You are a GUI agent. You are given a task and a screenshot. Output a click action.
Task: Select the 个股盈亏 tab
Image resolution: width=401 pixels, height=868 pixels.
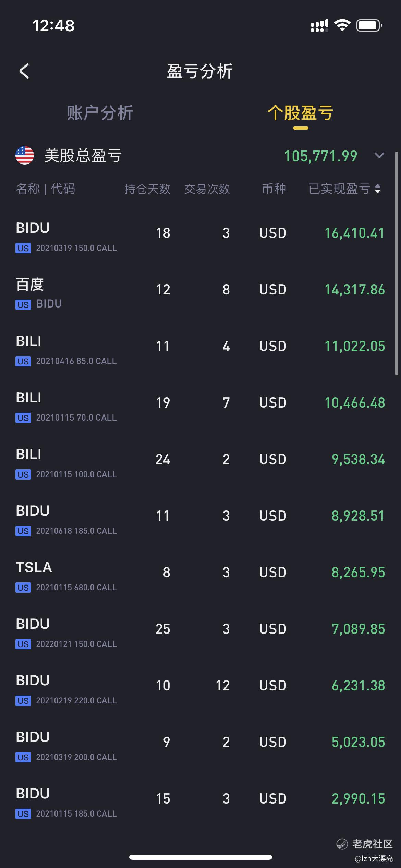click(300, 113)
